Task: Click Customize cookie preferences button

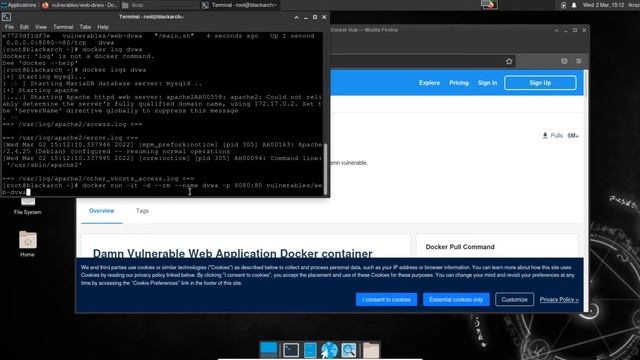Action: point(514,300)
